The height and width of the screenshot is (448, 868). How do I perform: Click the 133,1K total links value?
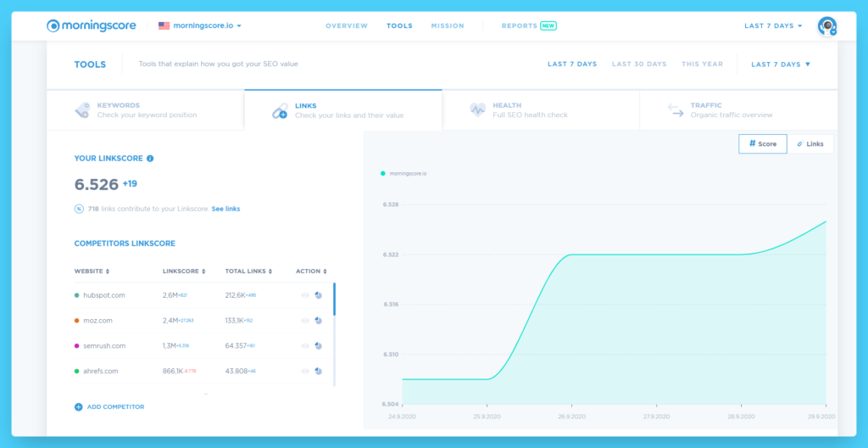[235, 321]
